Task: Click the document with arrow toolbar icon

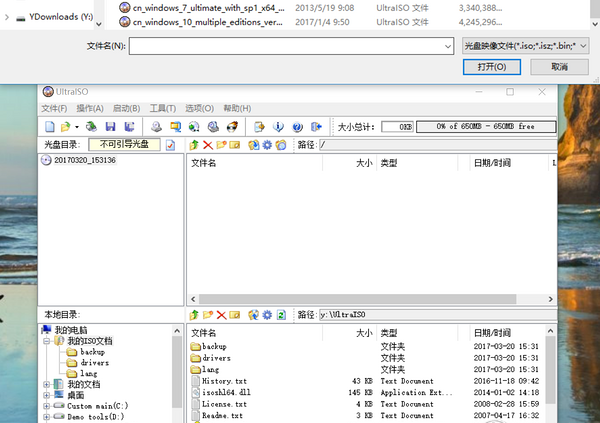Action: pos(259,127)
